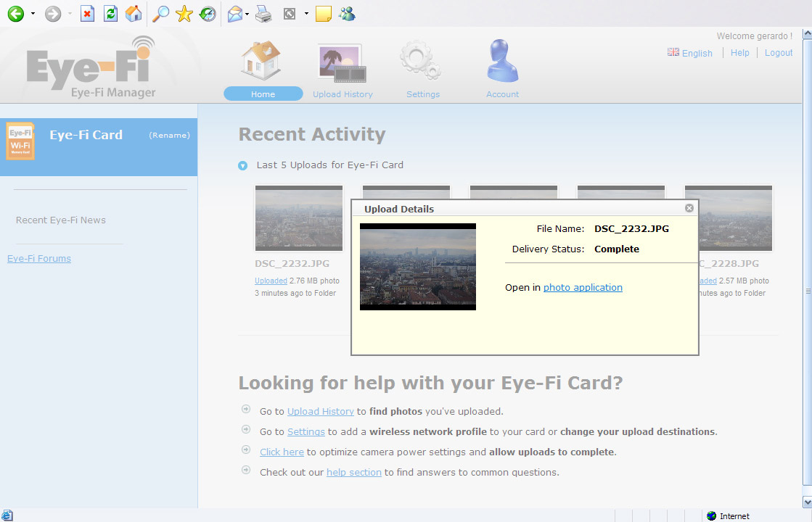Screen dimensions: 812x522
Task: Change language via the English link
Action: 697,53
